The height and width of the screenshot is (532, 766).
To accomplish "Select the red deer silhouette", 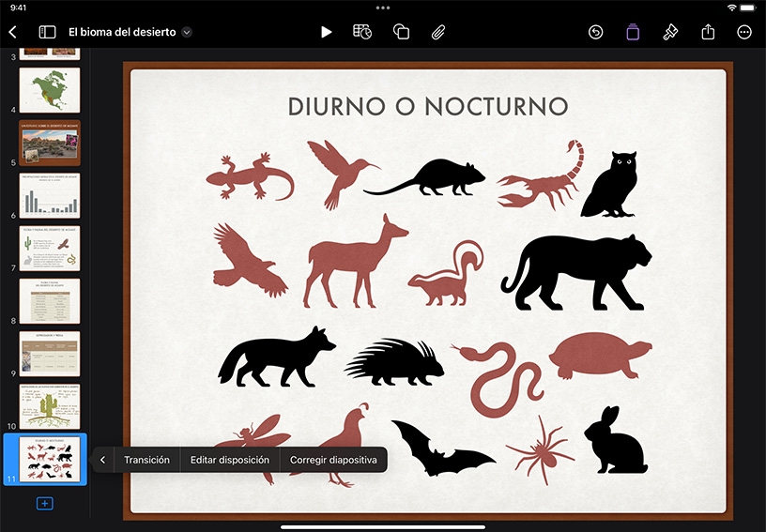I will click(x=355, y=262).
